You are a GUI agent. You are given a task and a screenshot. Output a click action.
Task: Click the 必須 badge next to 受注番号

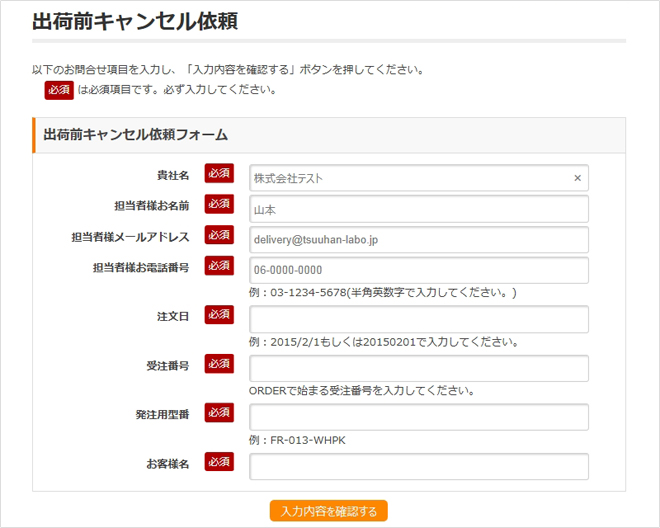pos(219,364)
